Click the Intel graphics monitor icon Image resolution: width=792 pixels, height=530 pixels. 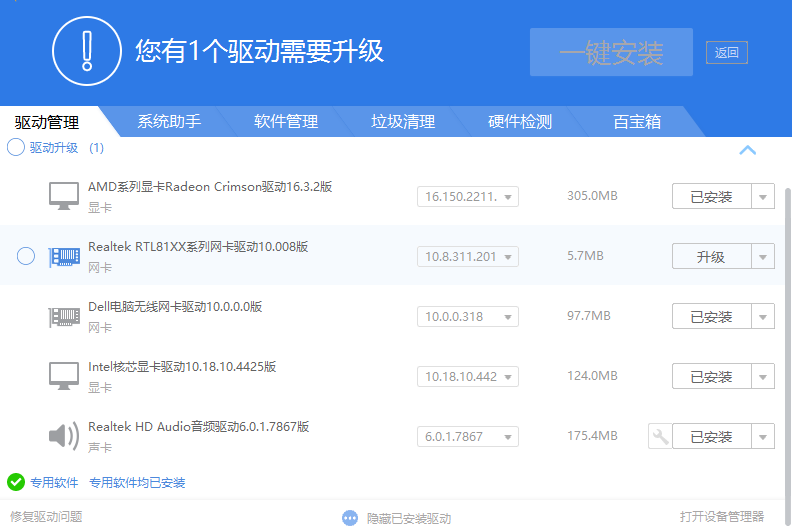click(x=64, y=376)
